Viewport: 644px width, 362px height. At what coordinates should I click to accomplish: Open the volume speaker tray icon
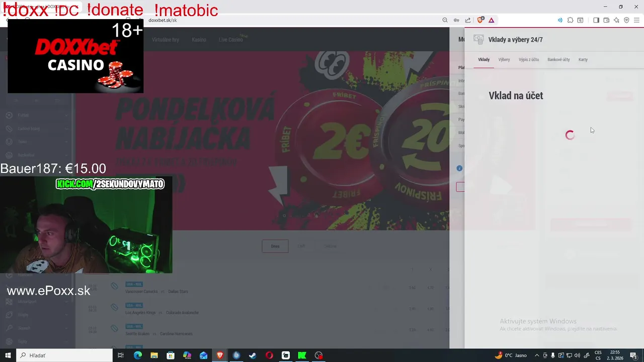[x=577, y=355]
